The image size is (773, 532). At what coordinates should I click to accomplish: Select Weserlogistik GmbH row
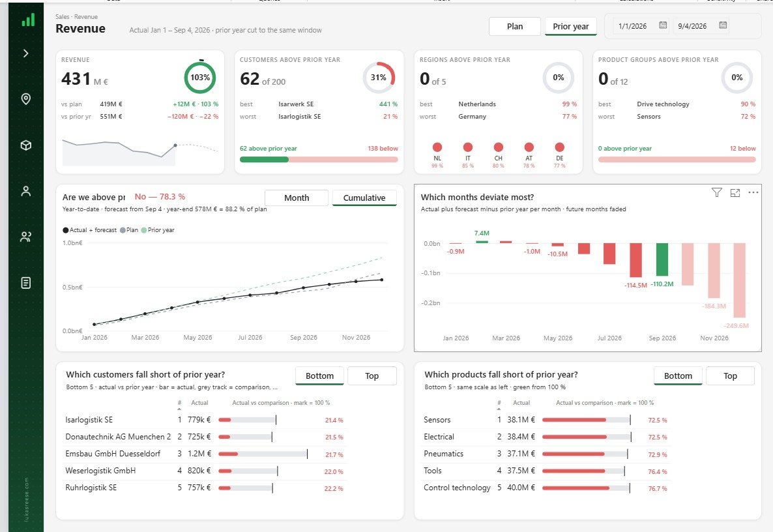pyautogui.click(x=205, y=471)
